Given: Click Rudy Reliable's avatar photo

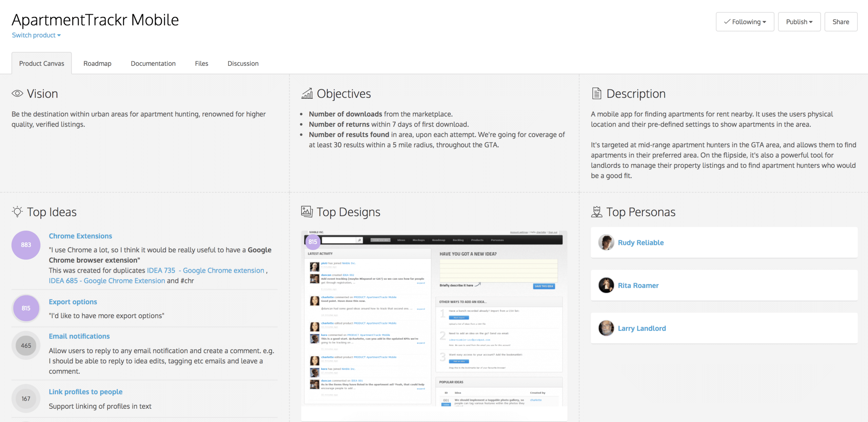Looking at the screenshot, I should 606,243.
